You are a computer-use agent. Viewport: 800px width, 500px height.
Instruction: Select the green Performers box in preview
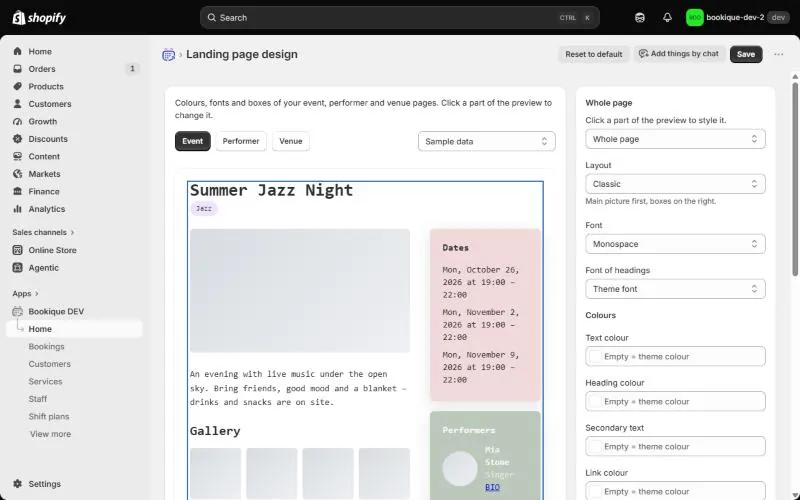pos(485,456)
